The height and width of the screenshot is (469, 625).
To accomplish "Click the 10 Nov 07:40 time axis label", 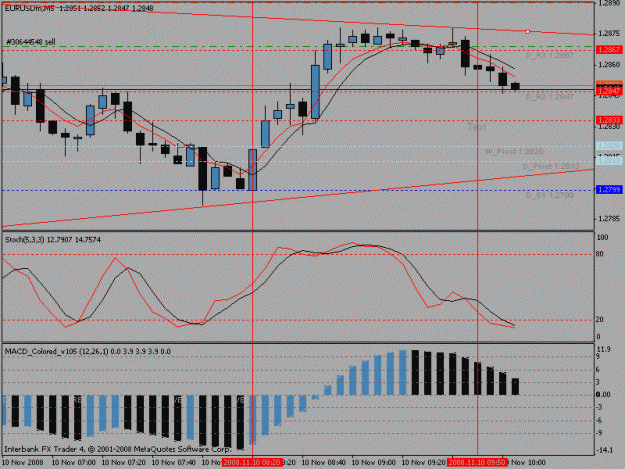I will [x=174, y=463].
